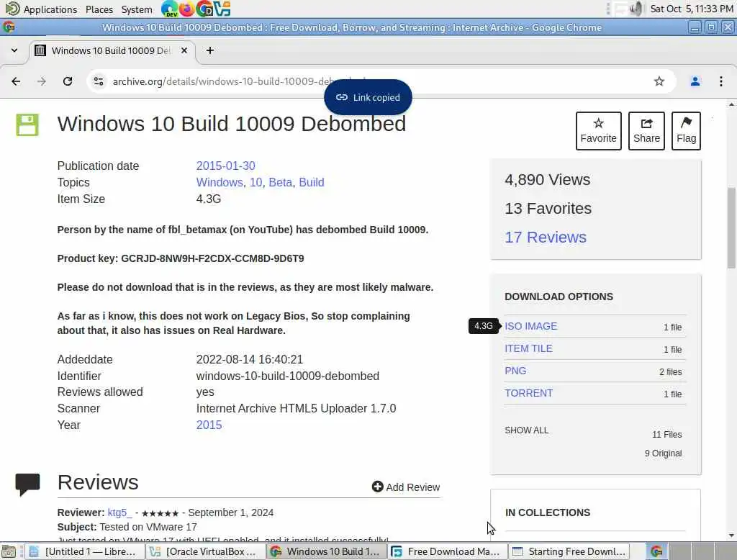The image size is (737, 560).
Task: Switch to Oracle VirtualBox taskbar window
Action: click(x=205, y=551)
